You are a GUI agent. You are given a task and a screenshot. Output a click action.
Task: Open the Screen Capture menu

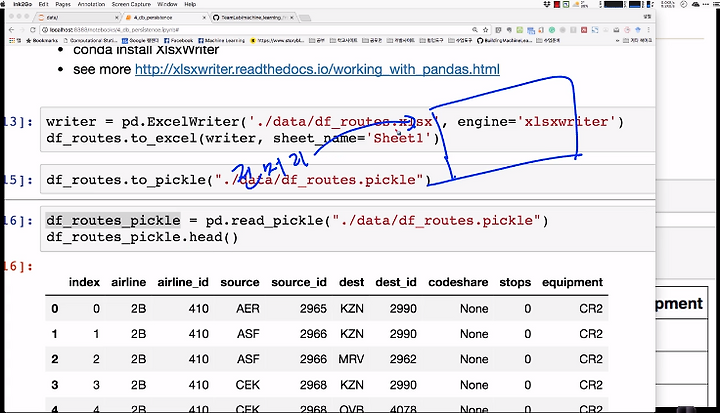(131, 4)
